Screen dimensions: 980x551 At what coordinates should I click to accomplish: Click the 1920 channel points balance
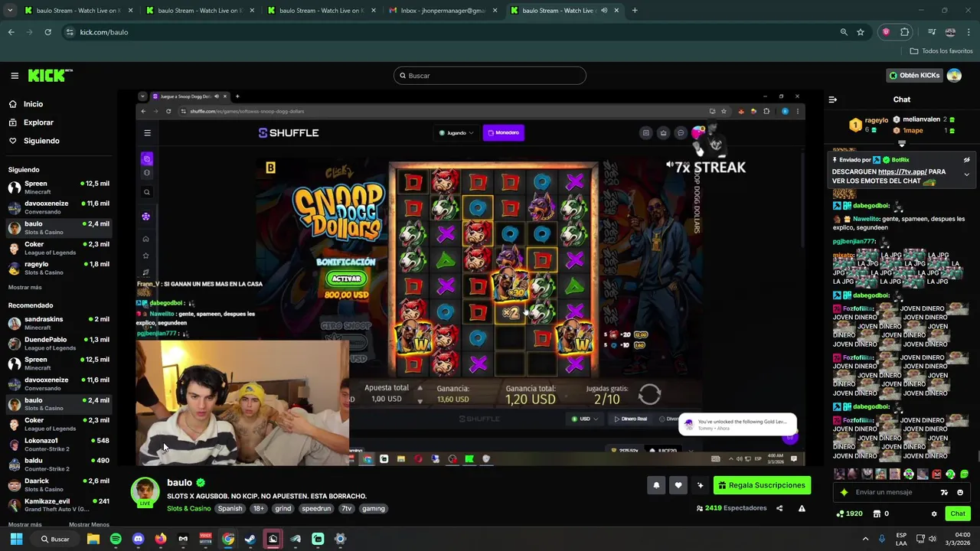tap(850, 514)
